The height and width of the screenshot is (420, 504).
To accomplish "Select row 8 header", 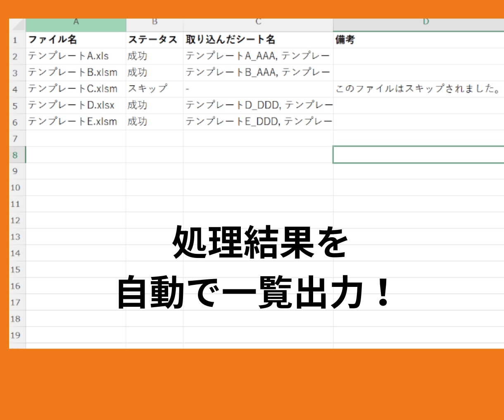I will point(17,155).
